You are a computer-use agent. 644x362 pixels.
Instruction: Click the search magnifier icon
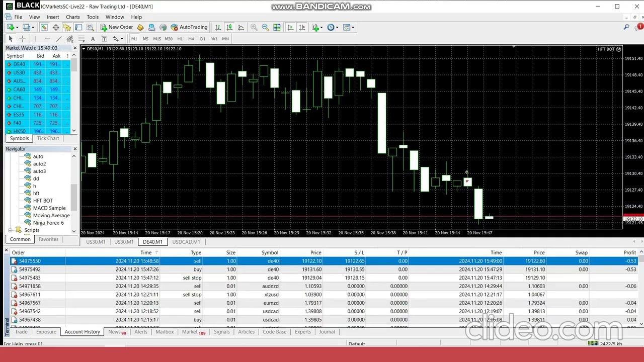(x=626, y=27)
